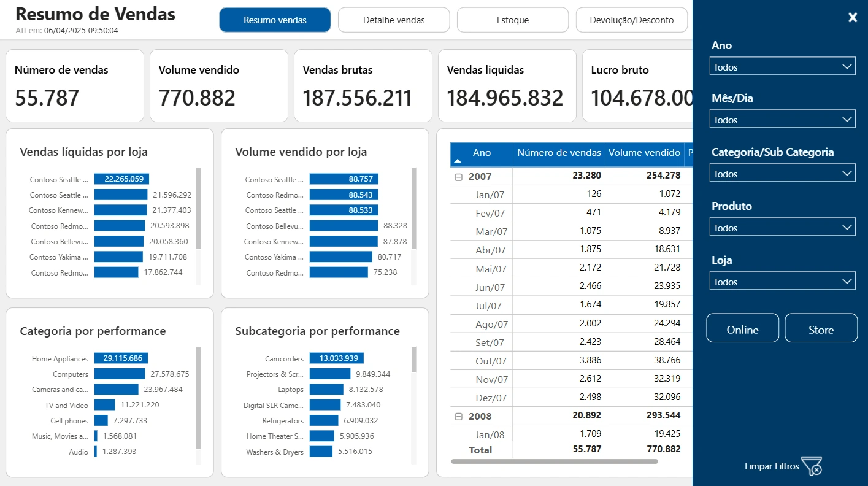Go to the Devolução/Desconto page
868x486 pixels.
[x=632, y=20]
